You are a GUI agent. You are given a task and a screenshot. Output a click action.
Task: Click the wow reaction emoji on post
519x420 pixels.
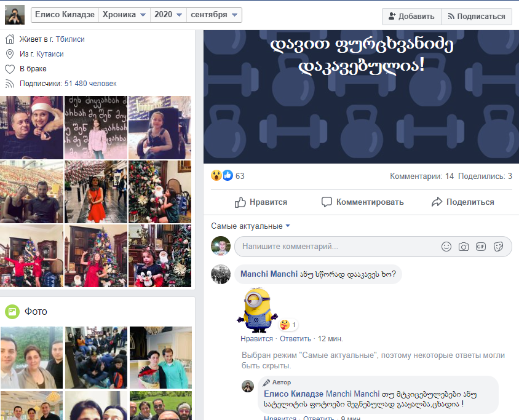point(216,175)
